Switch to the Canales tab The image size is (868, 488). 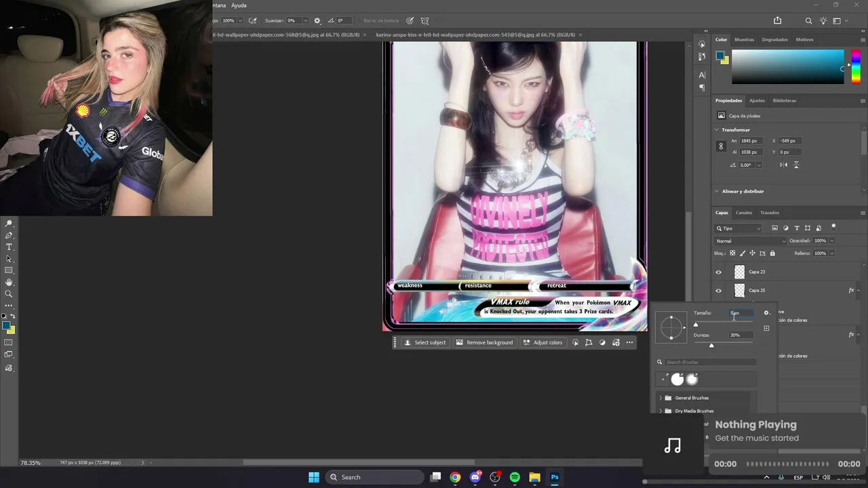[x=744, y=213]
